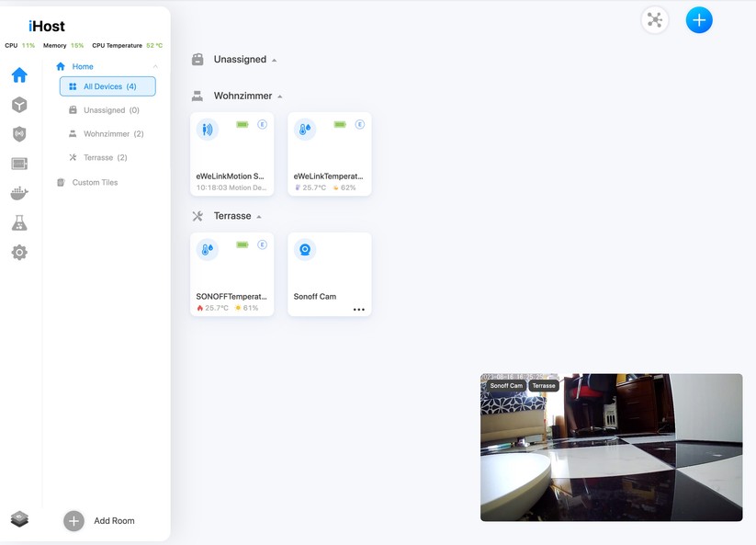This screenshot has width=756, height=545.
Task: Open the Sonoff Cam three-dot options
Action: click(x=360, y=311)
